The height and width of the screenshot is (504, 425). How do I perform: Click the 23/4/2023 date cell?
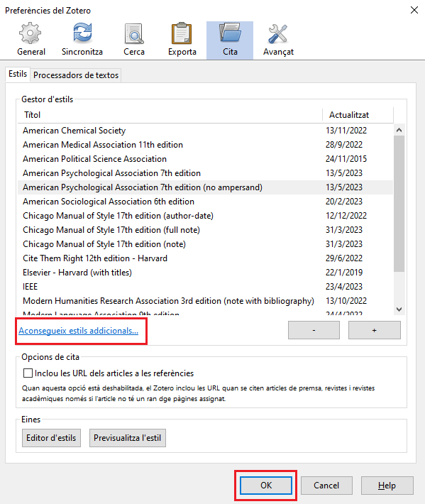tap(343, 286)
